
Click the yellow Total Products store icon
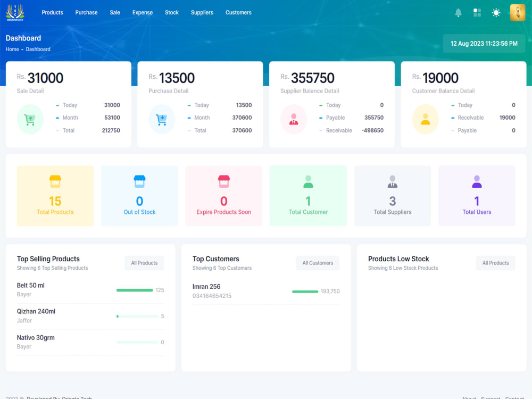point(55,181)
